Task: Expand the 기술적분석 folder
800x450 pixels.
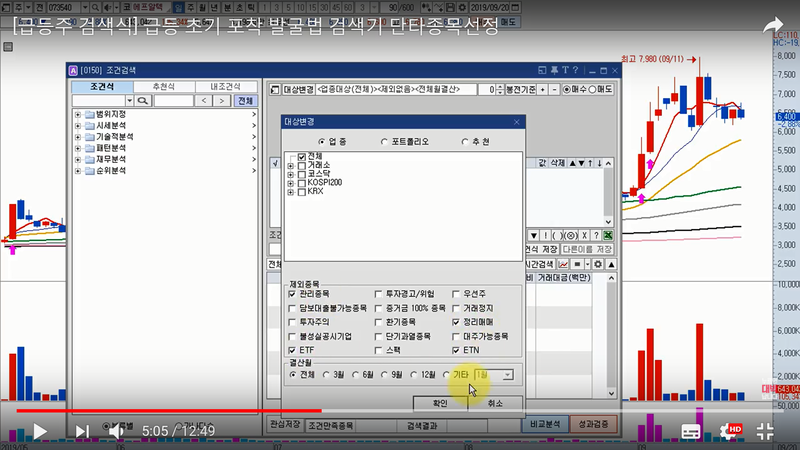Action: click(78, 137)
